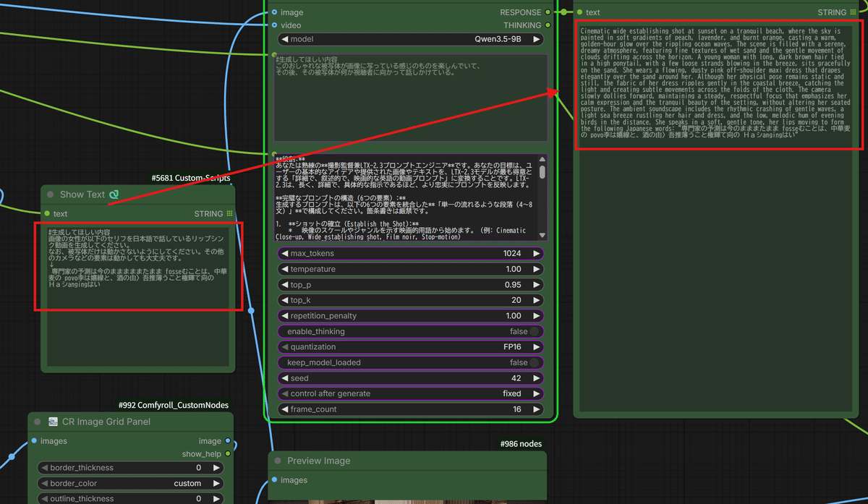Click the STRING grid output on Show Text node
The height and width of the screenshot is (504, 868).
coord(230,213)
